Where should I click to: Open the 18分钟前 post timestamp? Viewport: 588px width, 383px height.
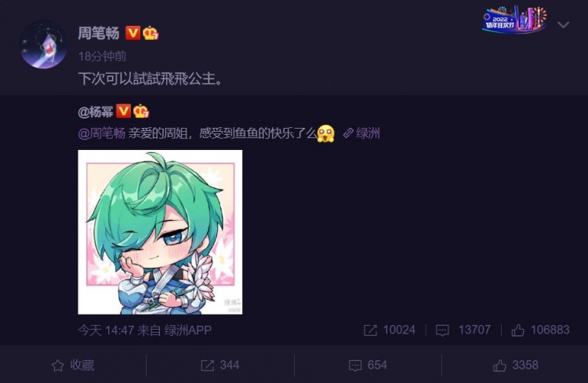102,57
